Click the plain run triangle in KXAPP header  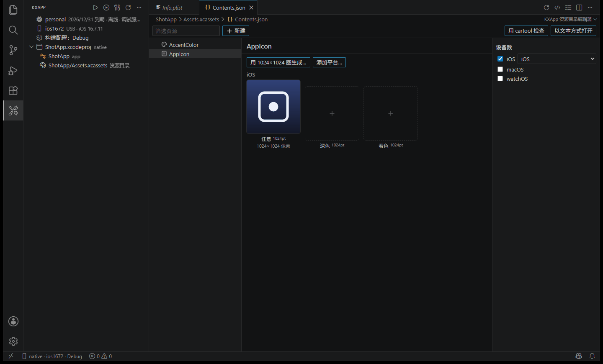pyautogui.click(x=95, y=8)
